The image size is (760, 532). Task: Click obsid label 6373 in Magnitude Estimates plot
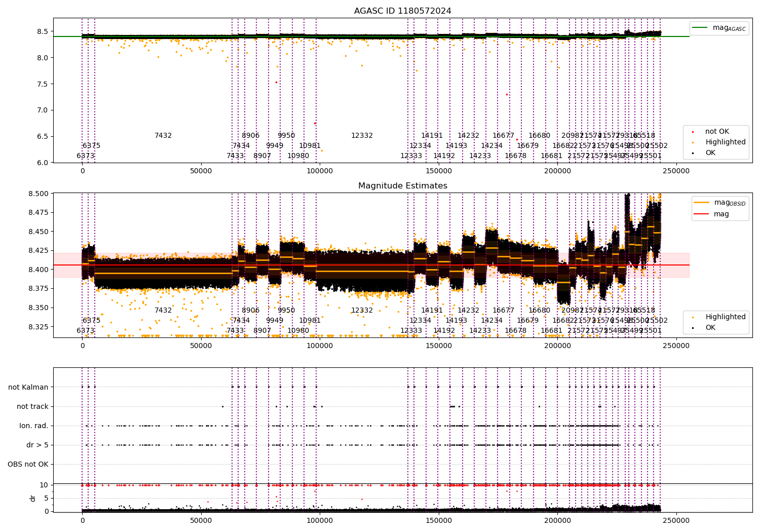click(86, 331)
